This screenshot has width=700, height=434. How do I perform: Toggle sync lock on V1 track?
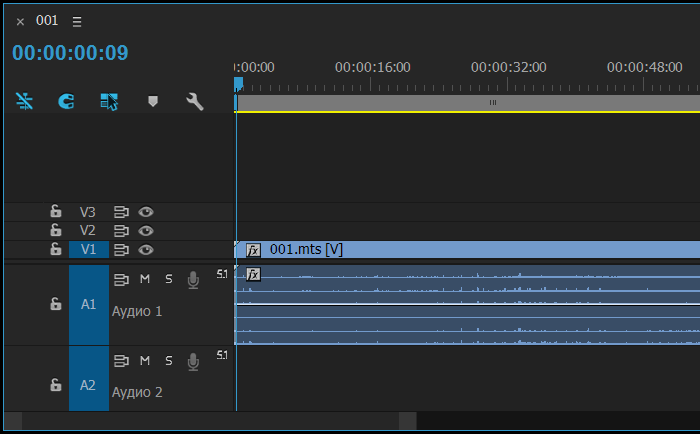tap(121, 250)
